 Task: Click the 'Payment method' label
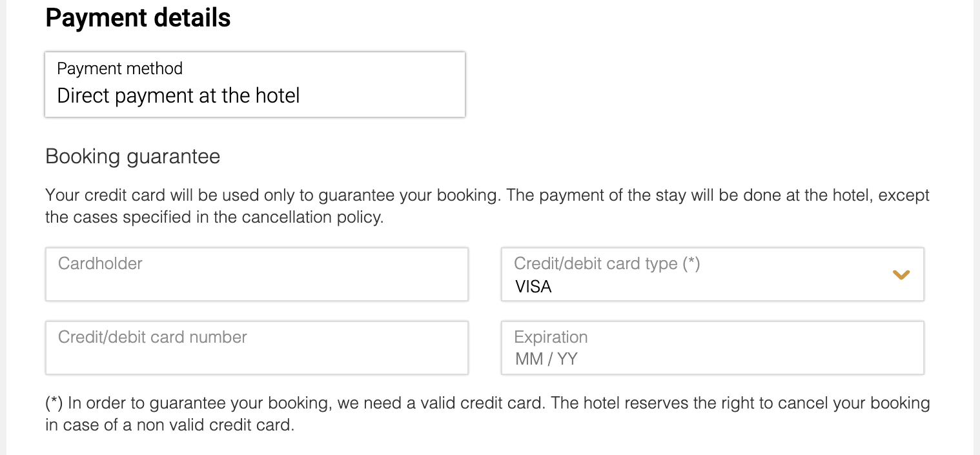(x=119, y=68)
